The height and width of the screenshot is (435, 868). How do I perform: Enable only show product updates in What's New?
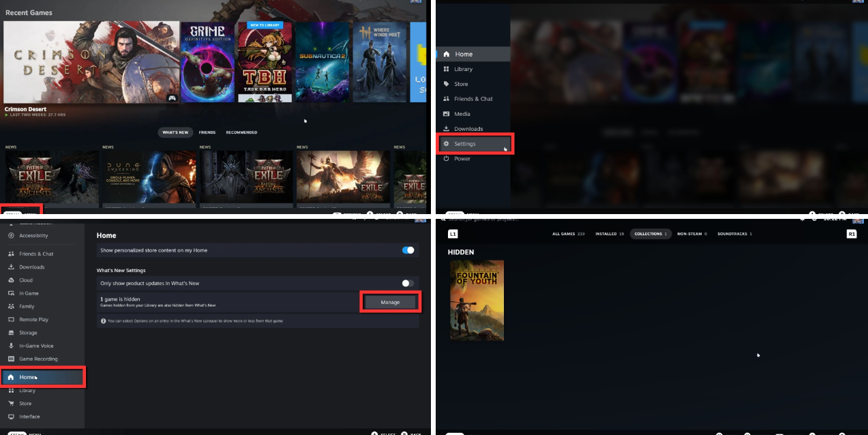pos(408,283)
